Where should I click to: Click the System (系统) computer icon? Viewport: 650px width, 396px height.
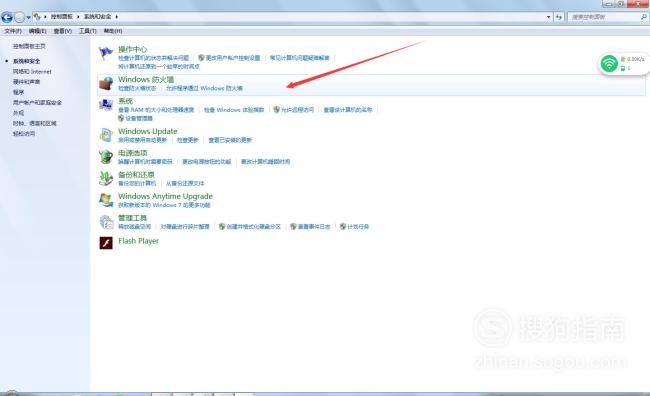[106, 105]
